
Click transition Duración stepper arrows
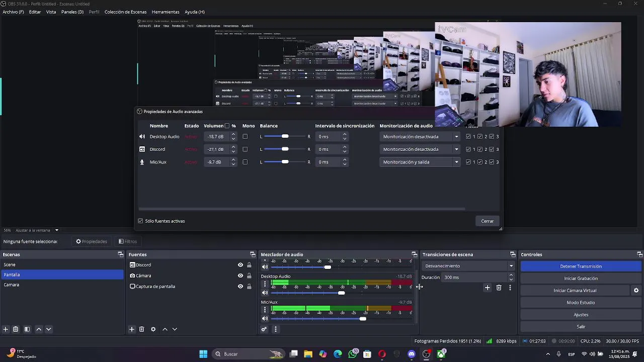(511, 277)
